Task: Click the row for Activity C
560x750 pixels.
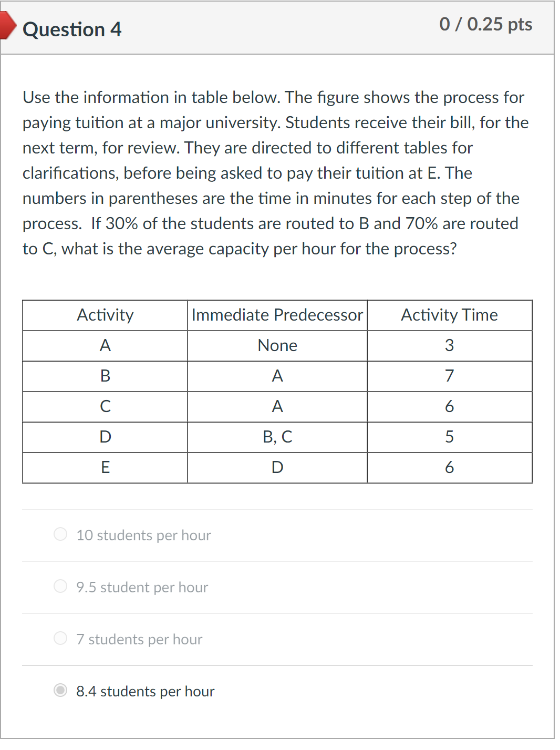Action: coord(106,406)
